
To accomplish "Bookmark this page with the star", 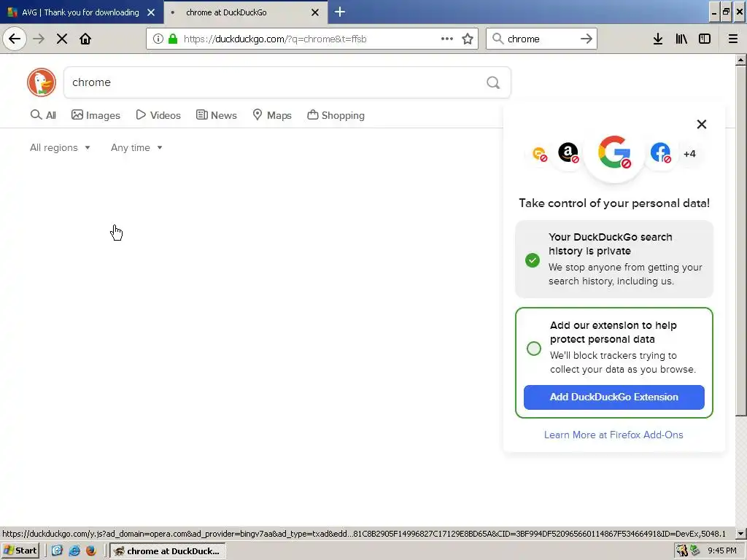I will click(x=468, y=39).
